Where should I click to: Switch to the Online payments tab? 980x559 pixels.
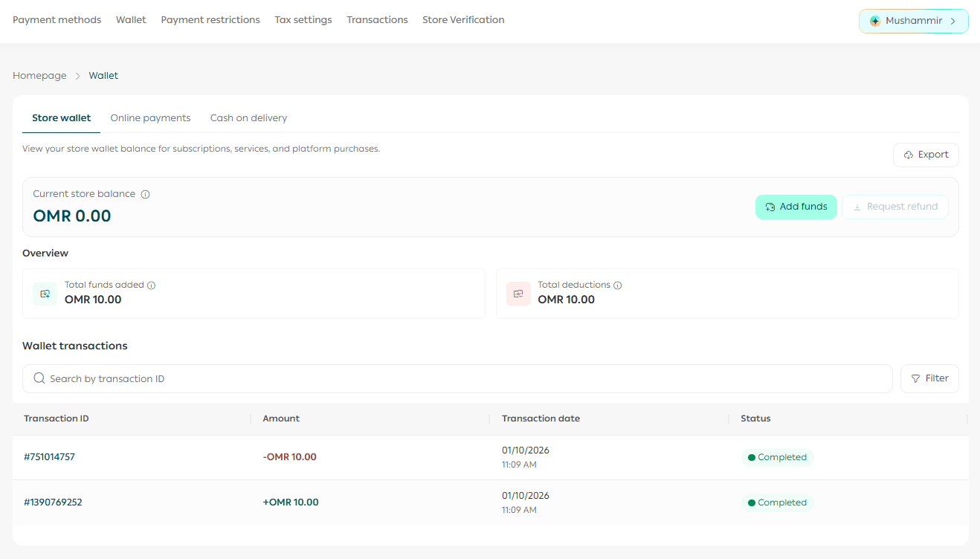point(150,118)
